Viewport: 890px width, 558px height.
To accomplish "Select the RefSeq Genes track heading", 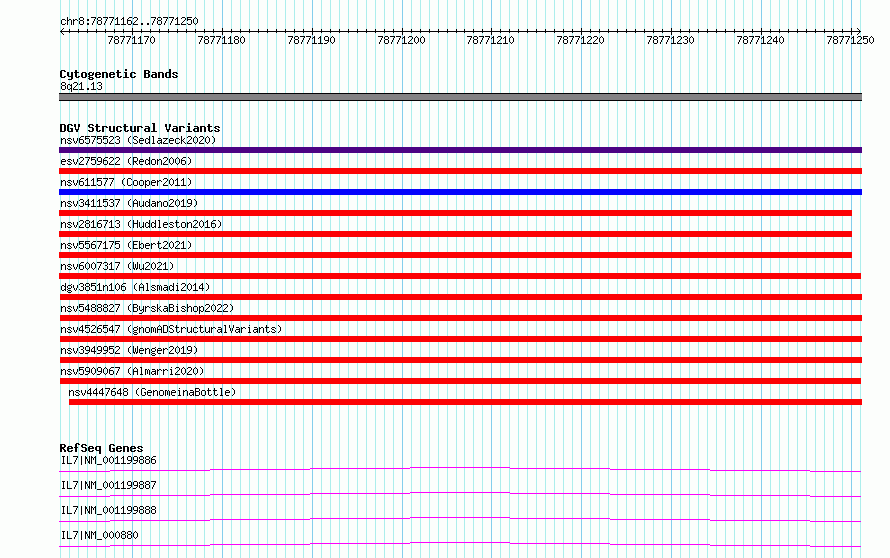I will tap(101, 448).
